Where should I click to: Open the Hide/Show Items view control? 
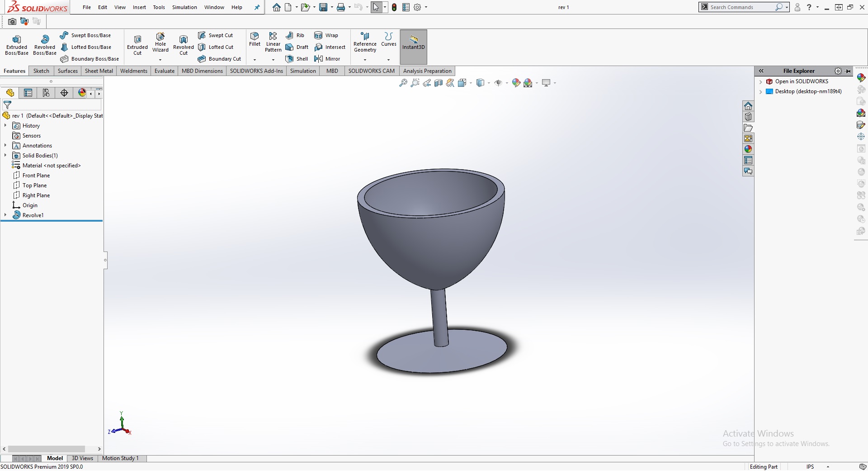click(x=498, y=83)
